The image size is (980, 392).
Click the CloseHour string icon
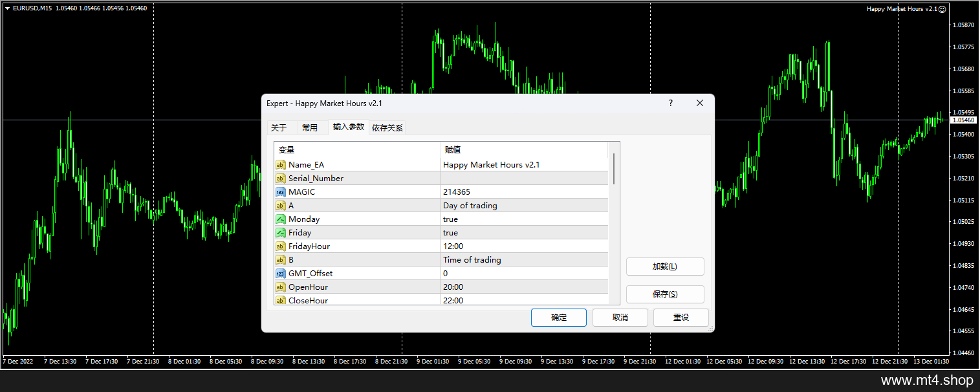point(280,301)
